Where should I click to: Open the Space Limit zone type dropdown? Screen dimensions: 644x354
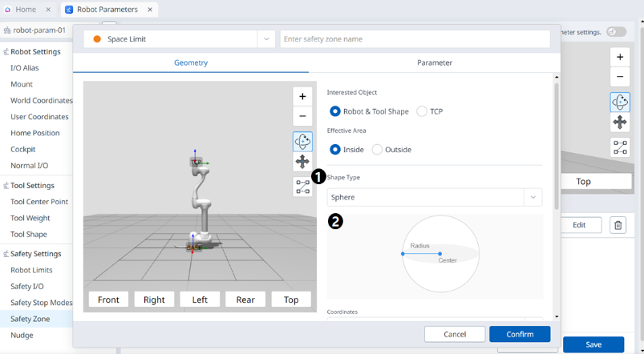click(x=266, y=39)
